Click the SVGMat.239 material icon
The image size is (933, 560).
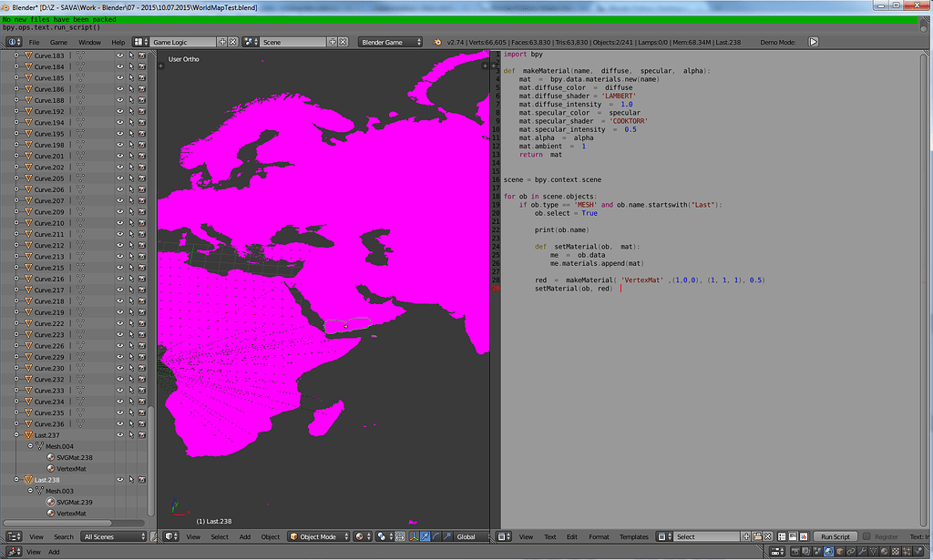tap(51, 503)
